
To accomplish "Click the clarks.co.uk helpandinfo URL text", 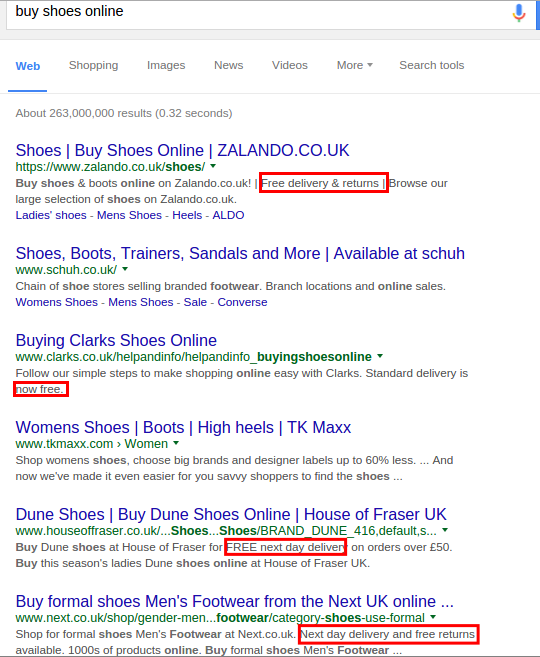I will point(194,357).
